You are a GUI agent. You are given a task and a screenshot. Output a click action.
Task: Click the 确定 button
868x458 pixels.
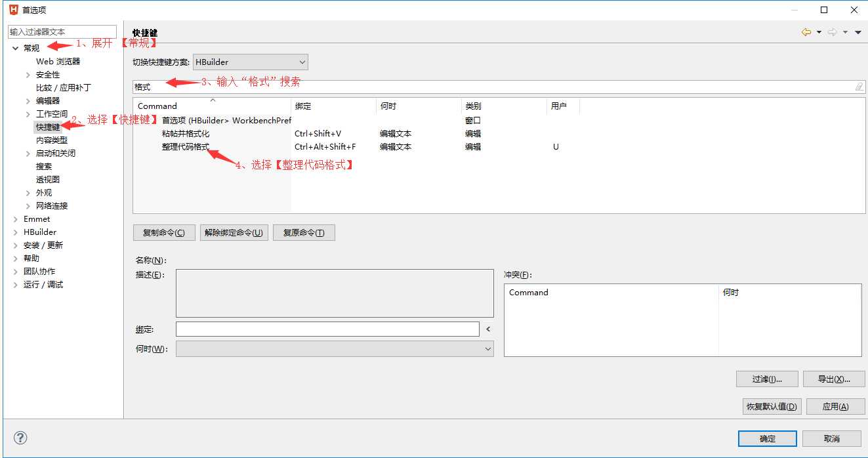coord(767,439)
